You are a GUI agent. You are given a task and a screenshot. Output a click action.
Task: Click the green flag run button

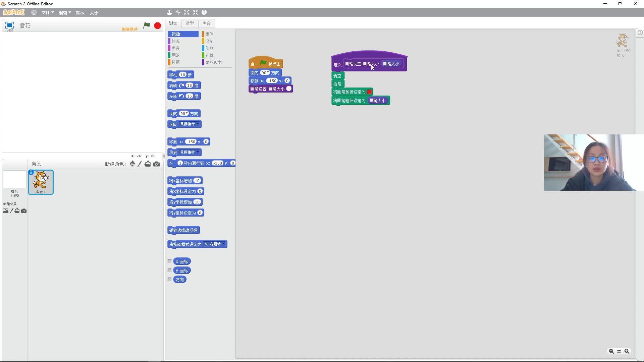click(147, 25)
